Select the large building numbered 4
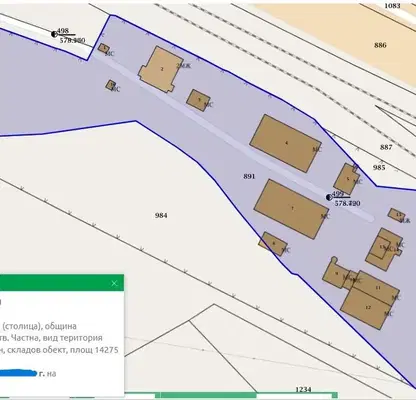Screen dimensions: 416x400 click(286, 143)
